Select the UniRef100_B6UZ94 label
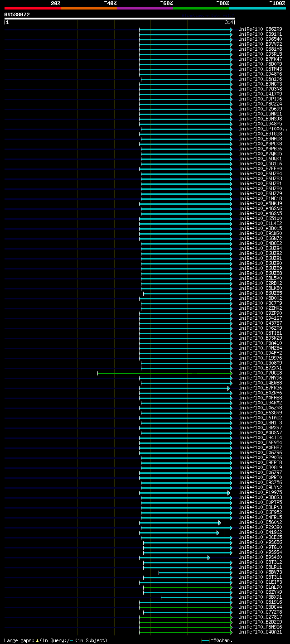290x644 pixels. 260,248
